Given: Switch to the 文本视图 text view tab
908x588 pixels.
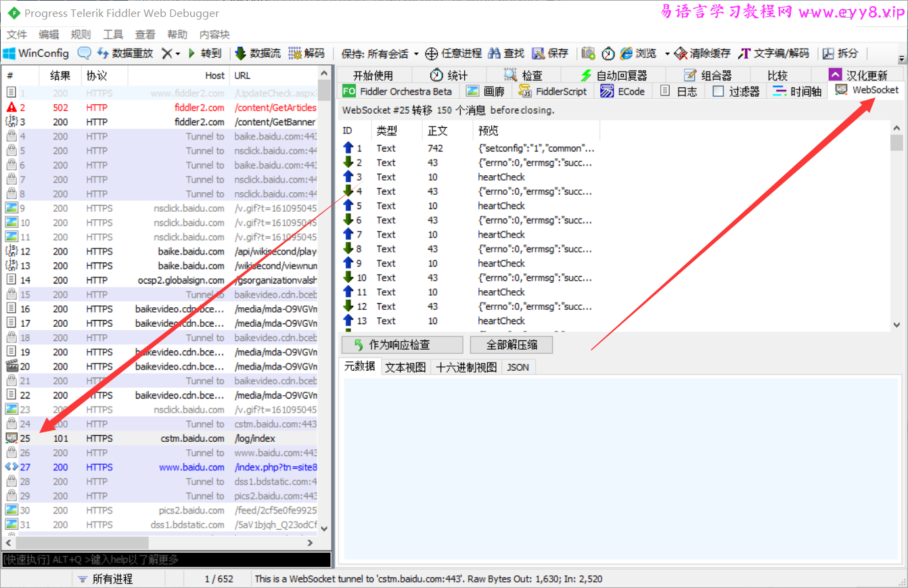Looking at the screenshot, I should pyautogui.click(x=405, y=367).
